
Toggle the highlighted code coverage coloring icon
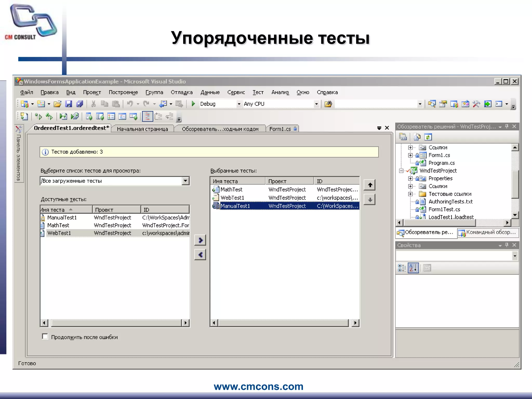[x=147, y=116]
